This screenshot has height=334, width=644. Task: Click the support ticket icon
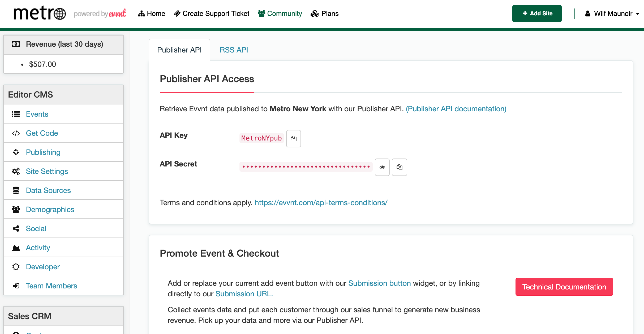[177, 14]
